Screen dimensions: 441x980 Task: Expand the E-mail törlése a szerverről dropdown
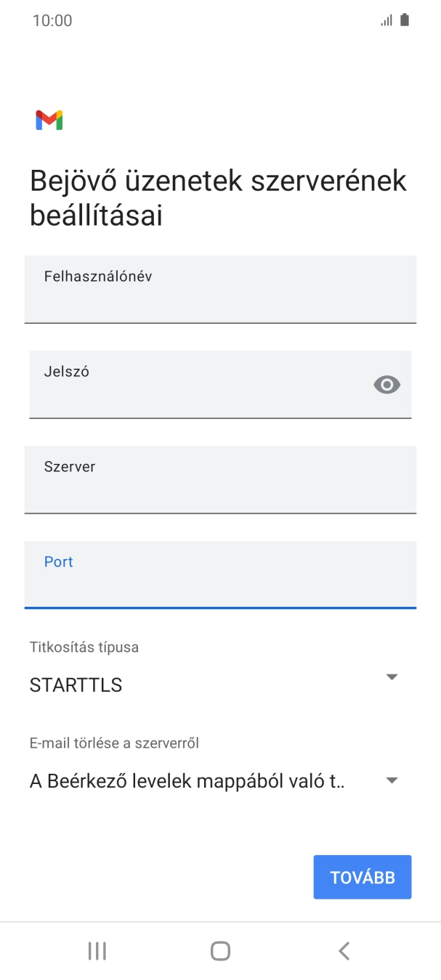[x=391, y=780]
